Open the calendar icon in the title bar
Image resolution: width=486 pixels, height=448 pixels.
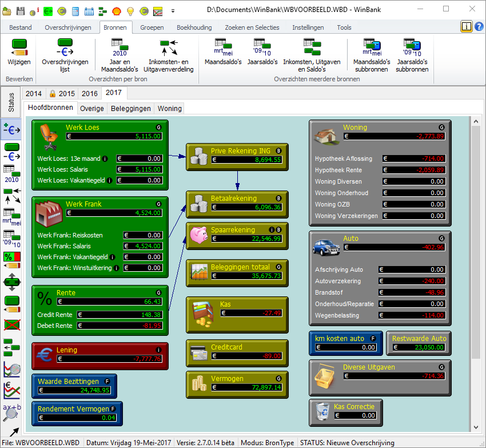point(89,11)
